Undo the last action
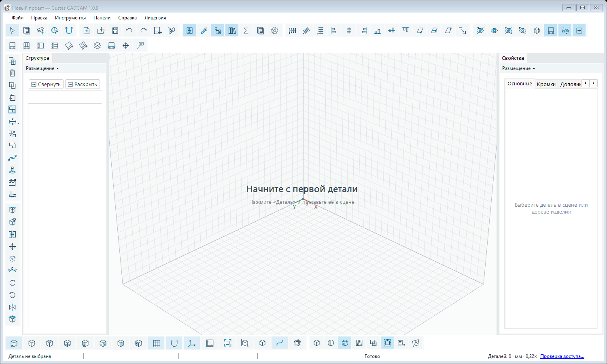607x364 pixels. coord(129,30)
